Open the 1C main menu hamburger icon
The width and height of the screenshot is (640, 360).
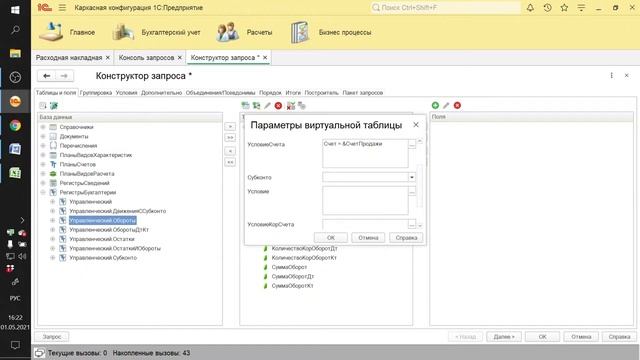[62, 7]
